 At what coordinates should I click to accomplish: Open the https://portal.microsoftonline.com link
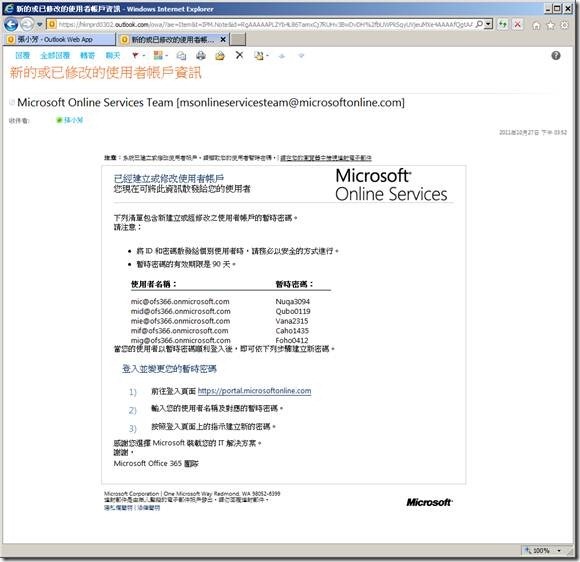tap(254, 391)
